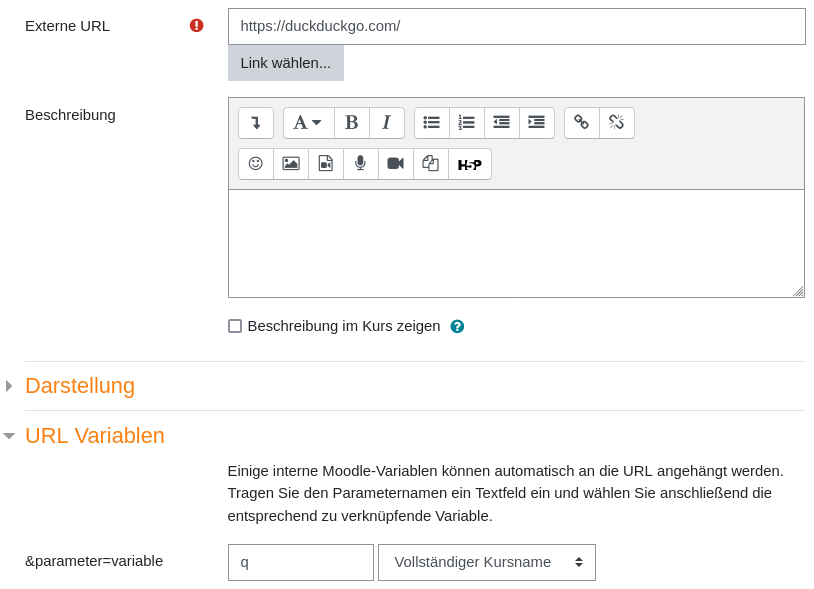Image resolution: width=814 pixels, height=589 pixels.
Task: Click the outdent icon
Action: tap(501, 123)
